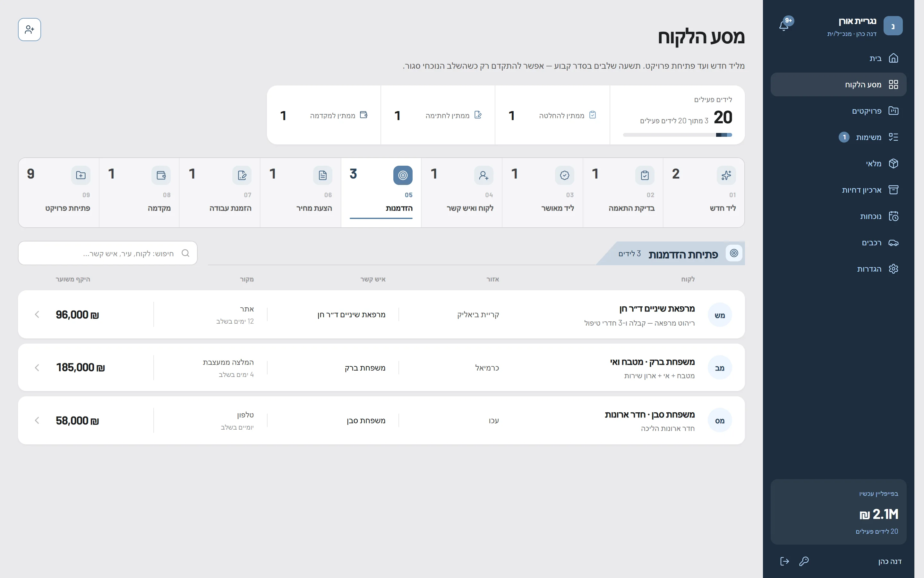The width and height of the screenshot is (924, 578).
Task: Expand the מרפאת שיניים ד״ר חן row chevron
Action: [x=37, y=314]
